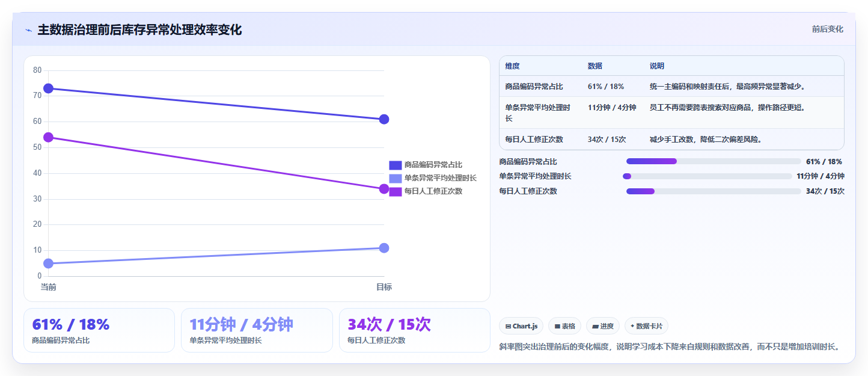Click the lightning icon beside the title

pyautogui.click(x=28, y=30)
